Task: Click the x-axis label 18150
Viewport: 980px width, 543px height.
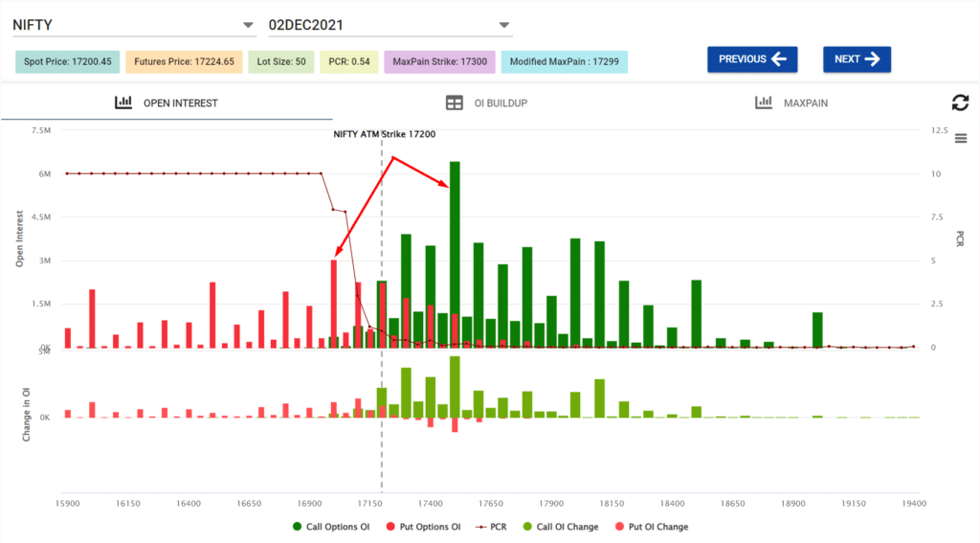Action: pos(612,503)
